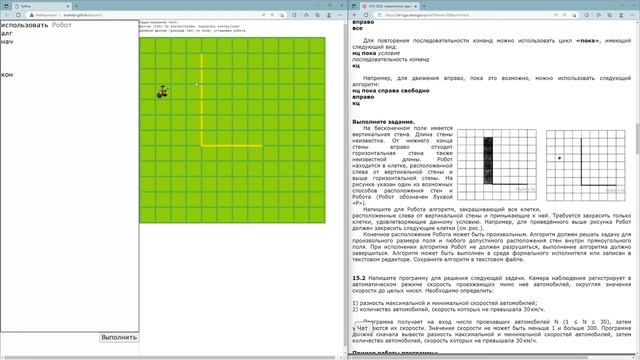Screen dimensions: 640x360
Task: Click the нц пока справа свободно line
Action: point(391,91)
